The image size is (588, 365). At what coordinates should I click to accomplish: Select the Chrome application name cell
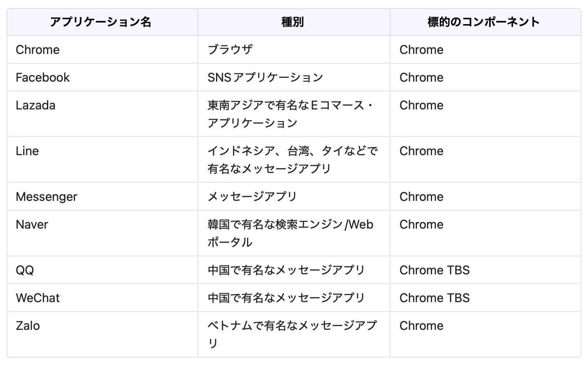click(x=38, y=50)
